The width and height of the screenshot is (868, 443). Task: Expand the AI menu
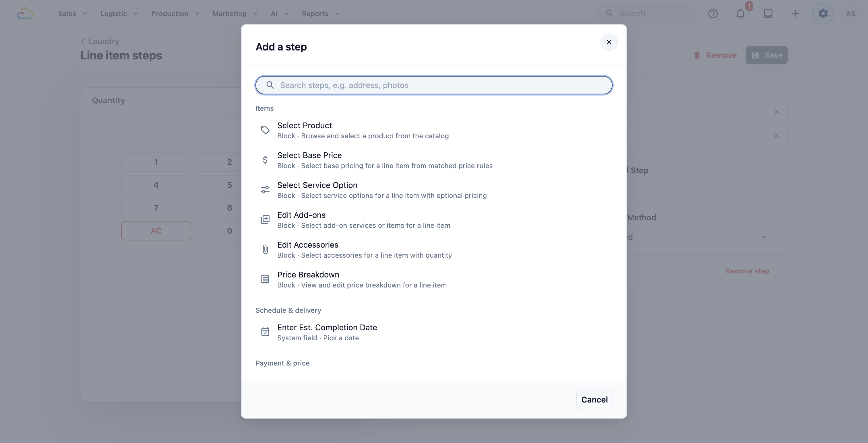pyautogui.click(x=280, y=13)
